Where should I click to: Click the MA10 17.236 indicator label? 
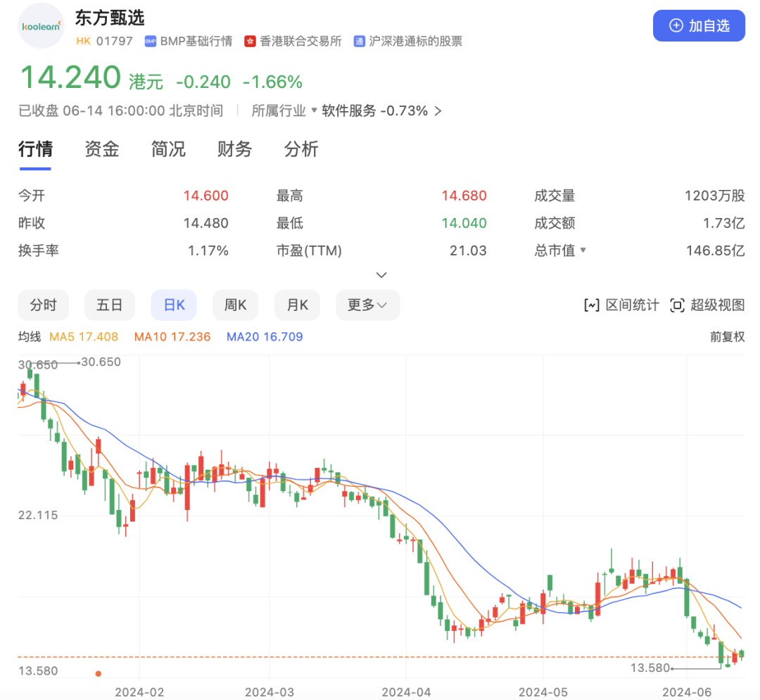172,337
